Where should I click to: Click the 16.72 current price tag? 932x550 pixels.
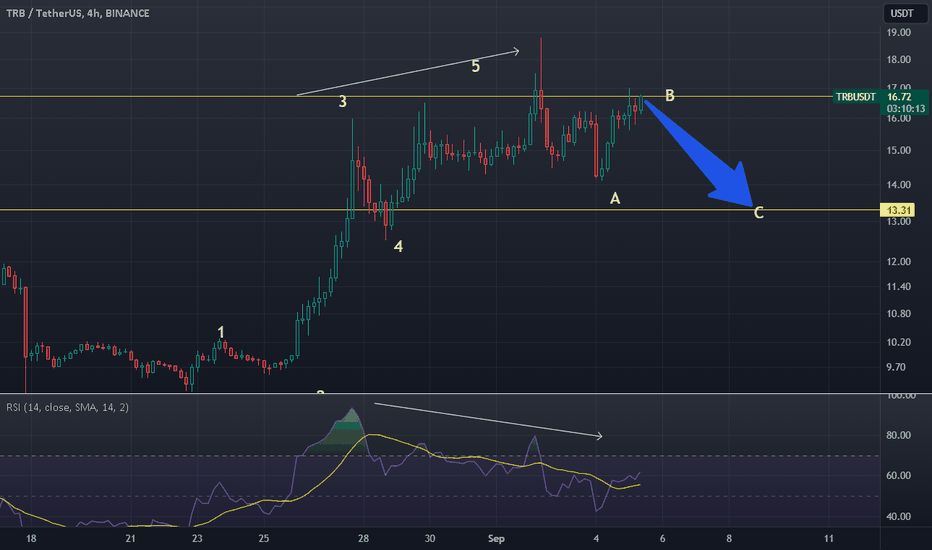point(899,96)
